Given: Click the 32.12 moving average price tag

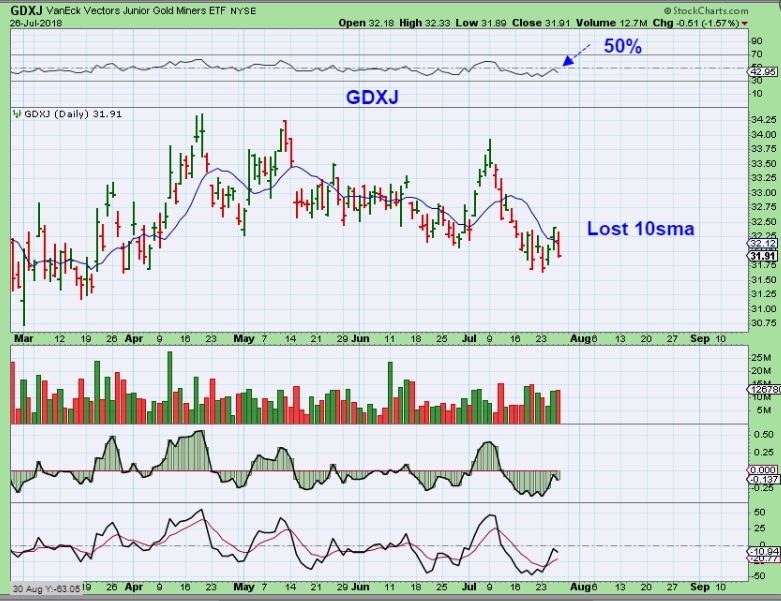Looking at the screenshot, I should click(x=763, y=243).
